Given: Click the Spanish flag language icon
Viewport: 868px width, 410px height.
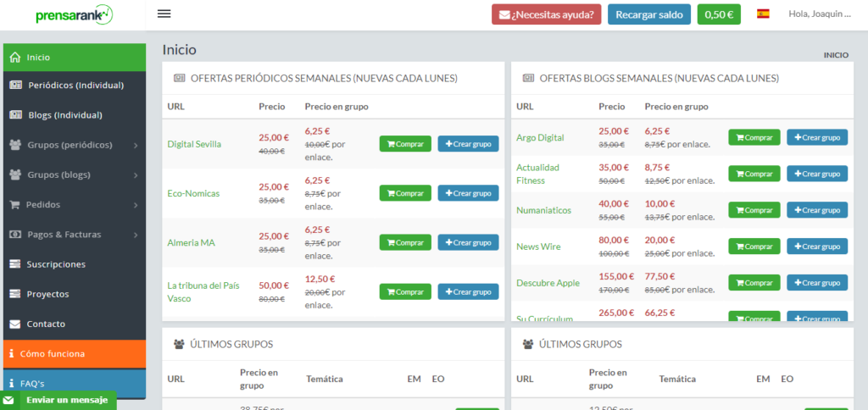Looking at the screenshot, I should tap(763, 14).
